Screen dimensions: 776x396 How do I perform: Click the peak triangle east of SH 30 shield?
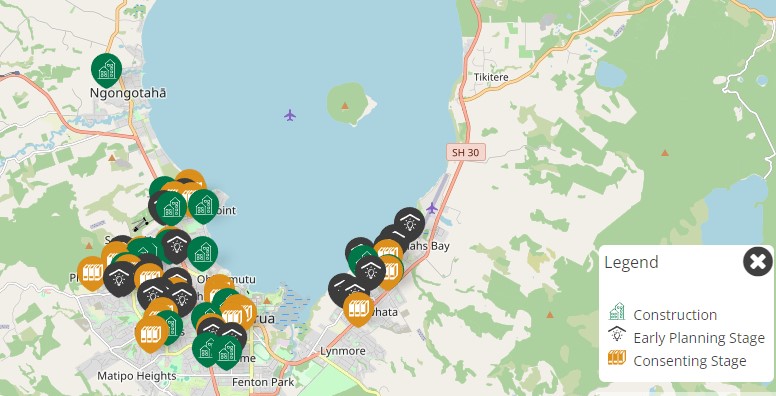[x=665, y=152]
